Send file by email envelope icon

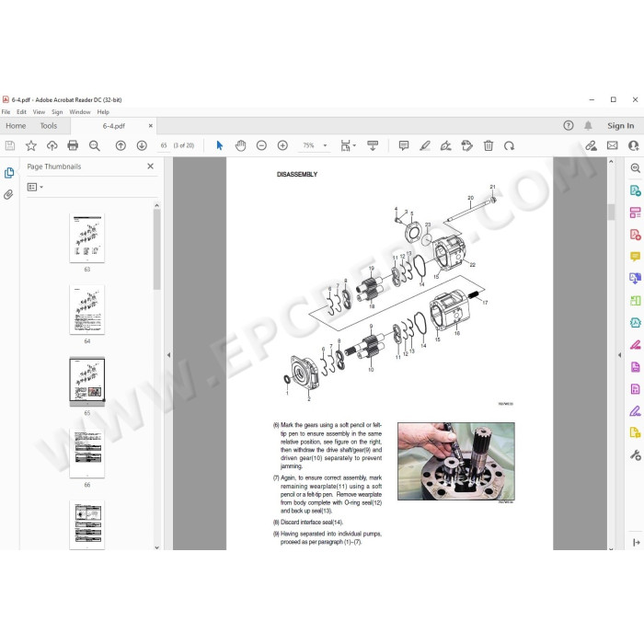tap(613, 145)
